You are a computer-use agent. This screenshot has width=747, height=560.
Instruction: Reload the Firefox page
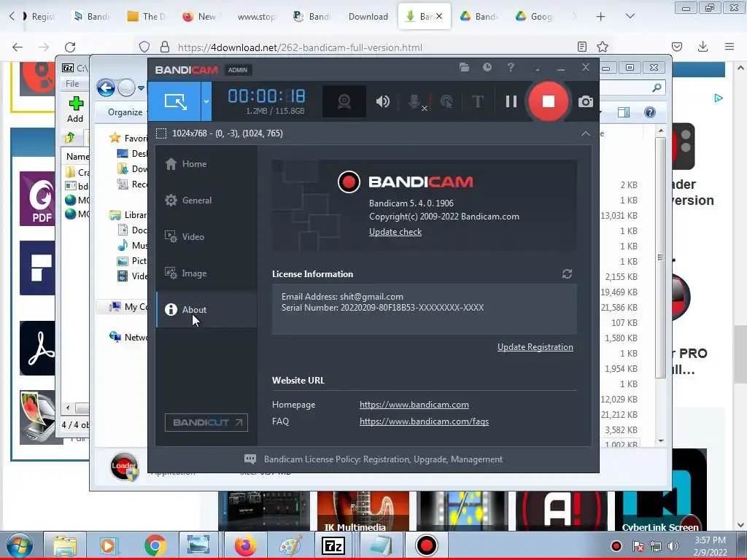[70, 47]
